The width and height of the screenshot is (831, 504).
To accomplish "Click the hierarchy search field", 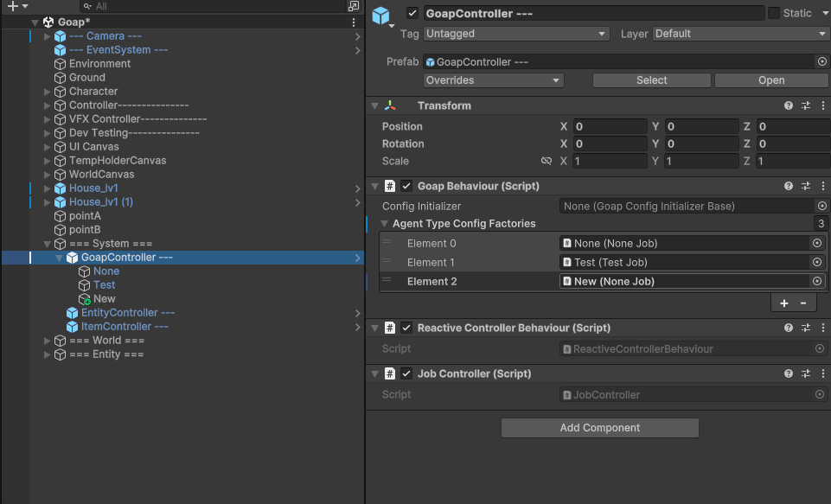I will click(212, 6).
